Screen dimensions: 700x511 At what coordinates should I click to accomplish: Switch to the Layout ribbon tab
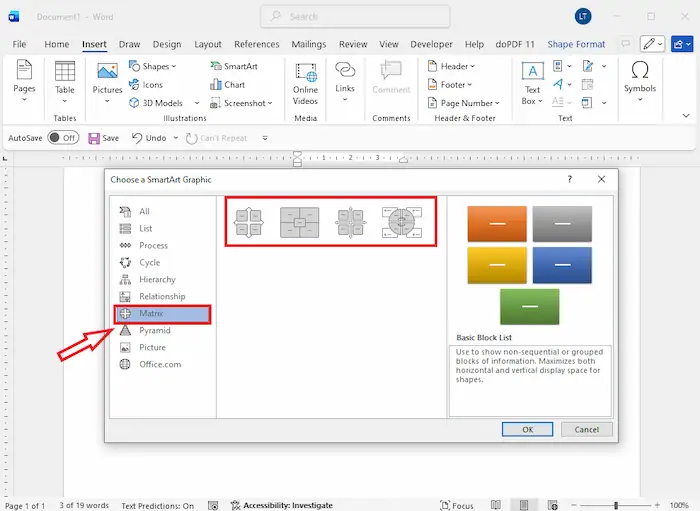click(x=208, y=44)
